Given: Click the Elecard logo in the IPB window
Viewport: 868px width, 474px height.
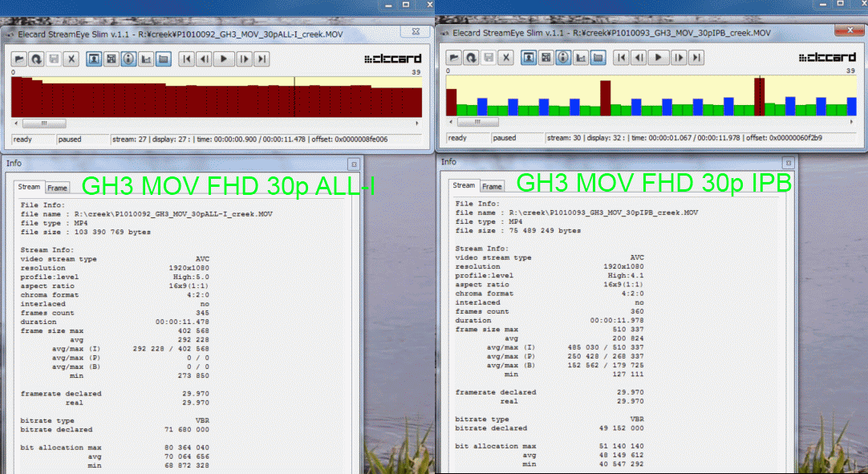Looking at the screenshot, I should click(x=828, y=58).
